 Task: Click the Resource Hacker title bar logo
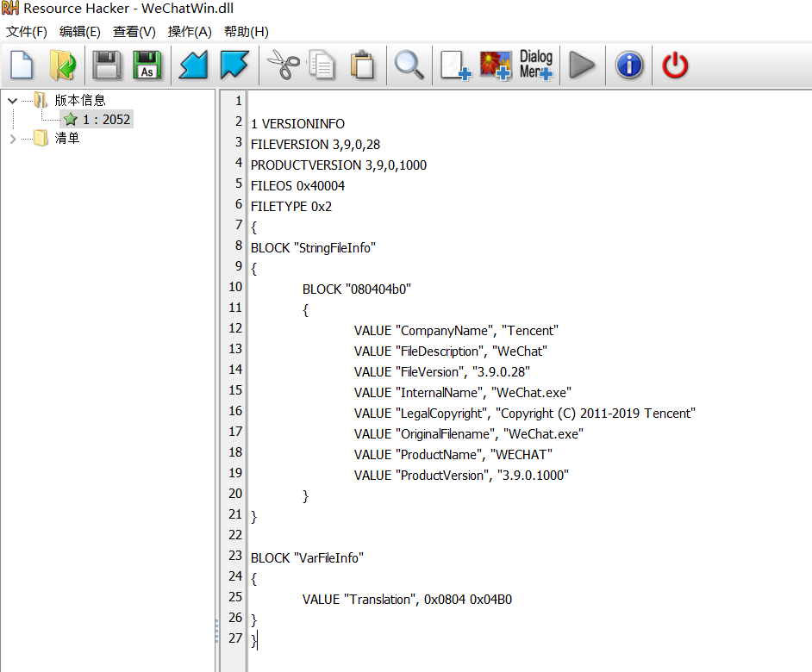coord(9,8)
